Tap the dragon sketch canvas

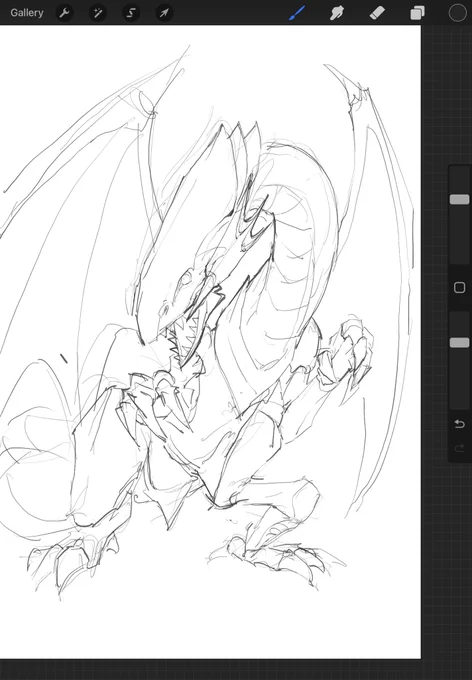(210, 342)
